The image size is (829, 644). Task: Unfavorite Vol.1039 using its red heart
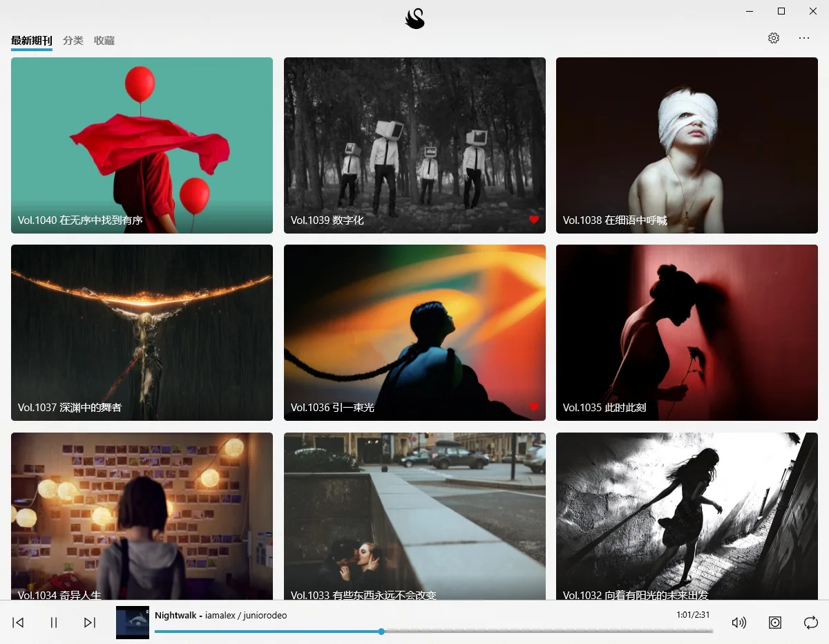tap(534, 220)
